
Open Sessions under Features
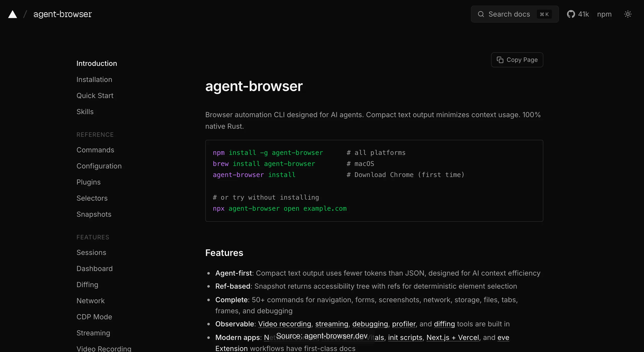click(91, 252)
